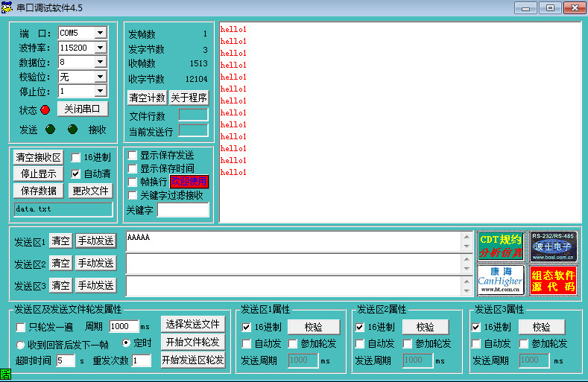
Task: Click 开始发送区轮发 button
Action: click(193, 360)
